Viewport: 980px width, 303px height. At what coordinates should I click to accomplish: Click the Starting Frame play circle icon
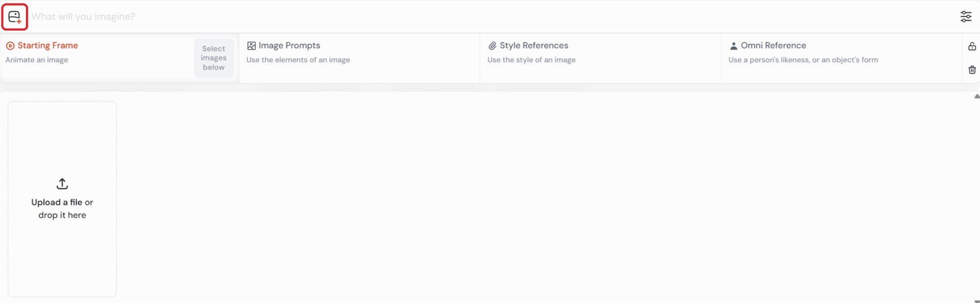(x=10, y=46)
